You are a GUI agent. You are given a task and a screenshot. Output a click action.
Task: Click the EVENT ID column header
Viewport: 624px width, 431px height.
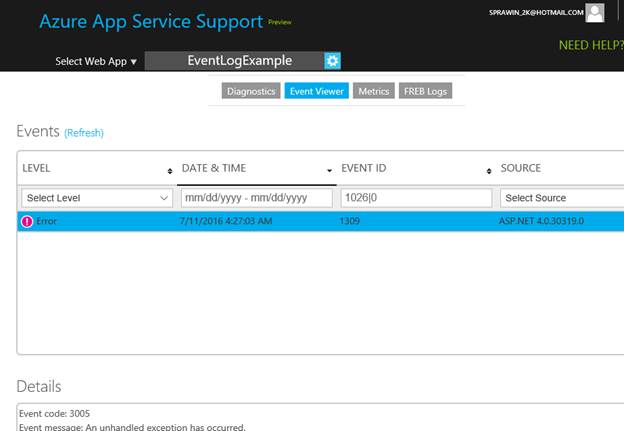(x=364, y=168)
